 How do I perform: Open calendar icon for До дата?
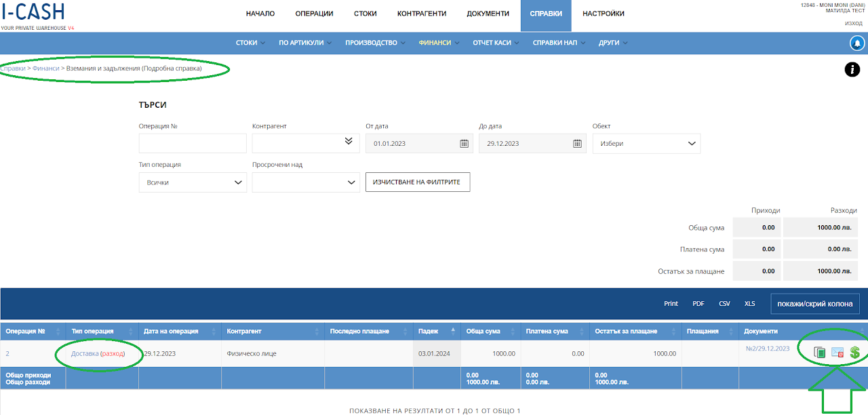point(578,143)
